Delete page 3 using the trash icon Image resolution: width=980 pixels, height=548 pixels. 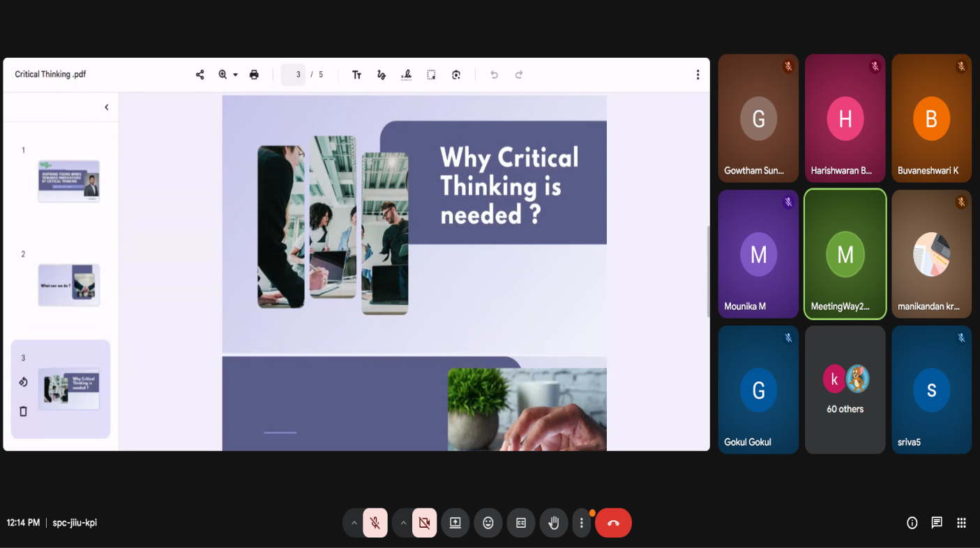click(23, 411)
